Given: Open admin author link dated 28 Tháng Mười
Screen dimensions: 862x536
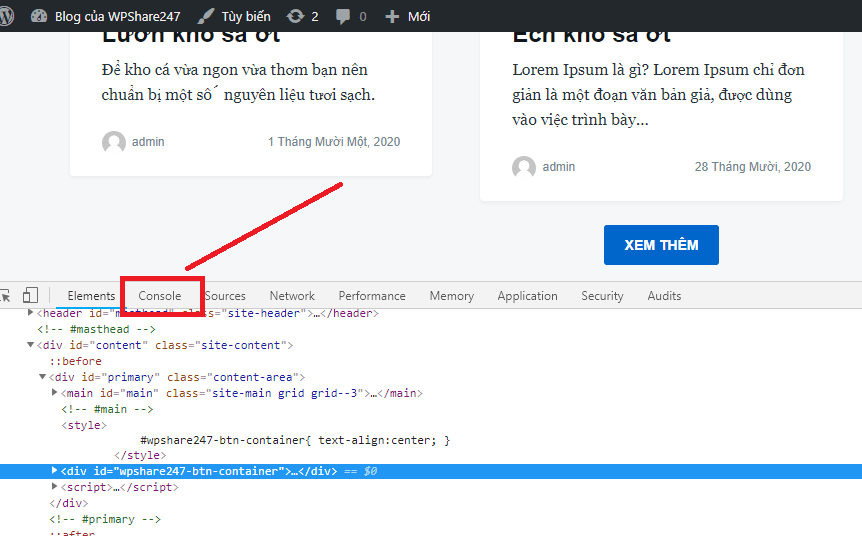Looking at the screenshot, I should click(x=559, y=167).
